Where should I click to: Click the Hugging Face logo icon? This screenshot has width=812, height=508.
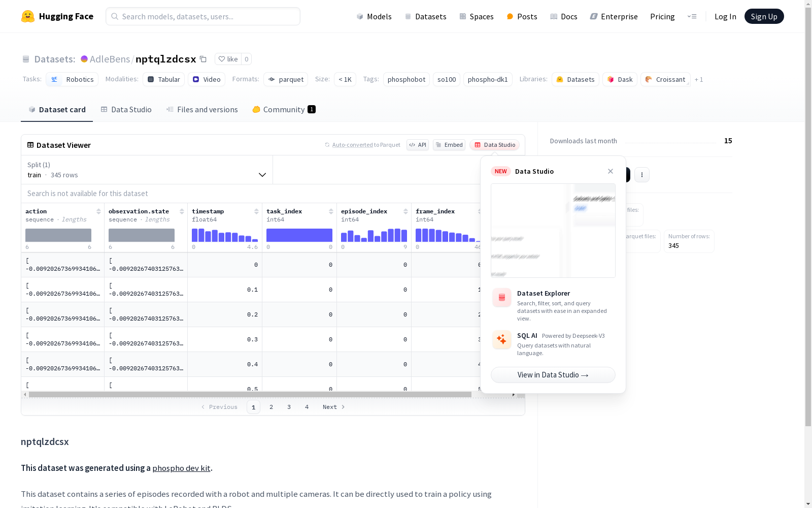pyautogui.click(x=28, y=16)
